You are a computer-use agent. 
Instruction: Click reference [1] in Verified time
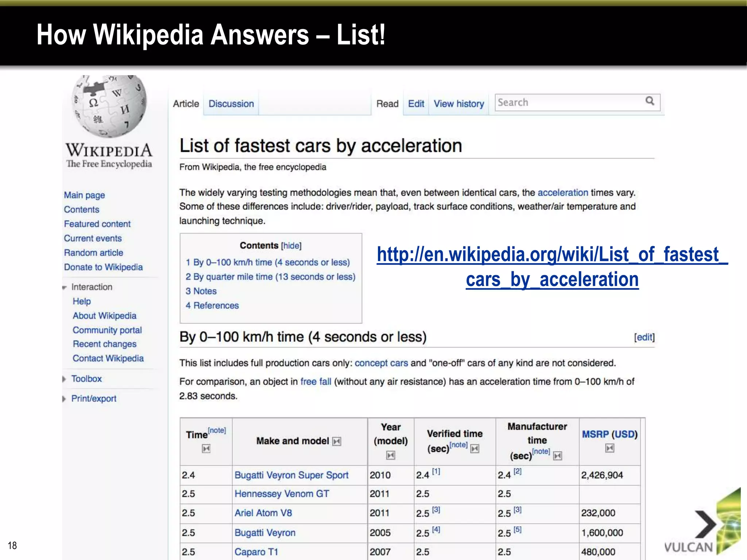(436, 471)
